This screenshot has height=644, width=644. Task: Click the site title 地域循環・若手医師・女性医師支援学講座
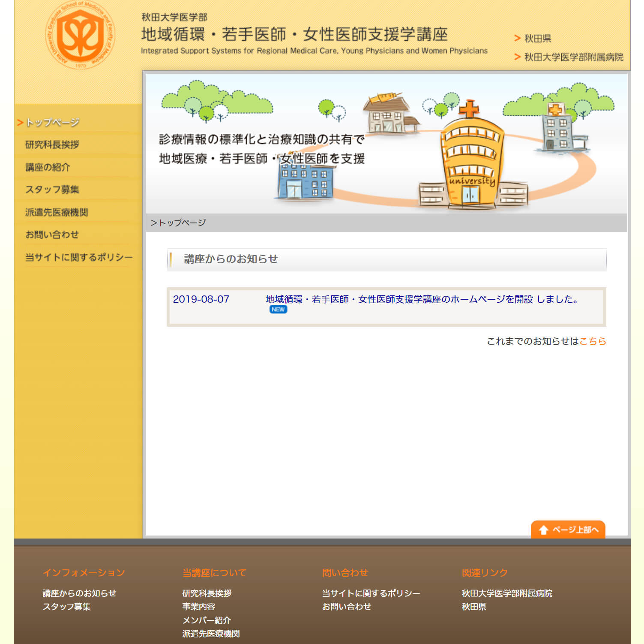(294, 34)
